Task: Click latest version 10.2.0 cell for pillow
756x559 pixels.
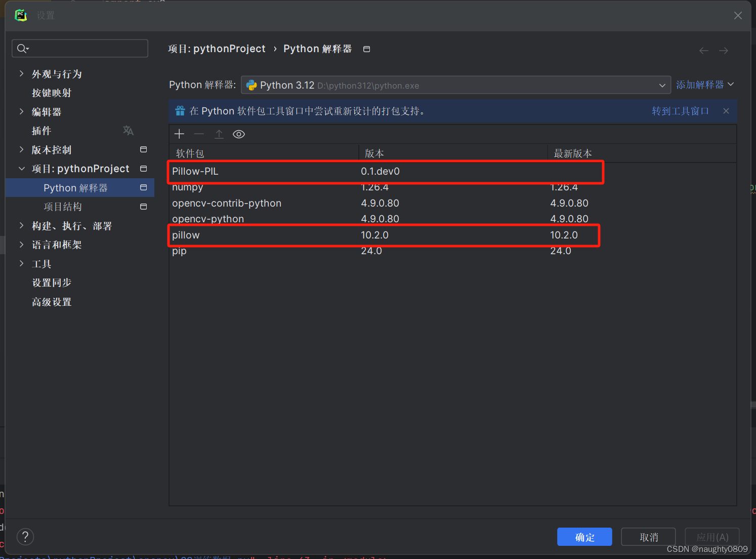Action: click(564, 235)
